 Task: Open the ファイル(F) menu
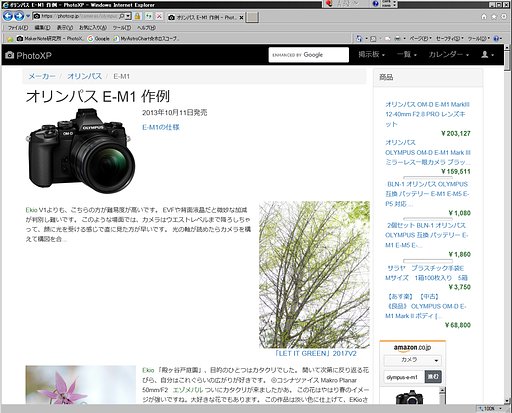pyautogui.click(x=17, y=28)
